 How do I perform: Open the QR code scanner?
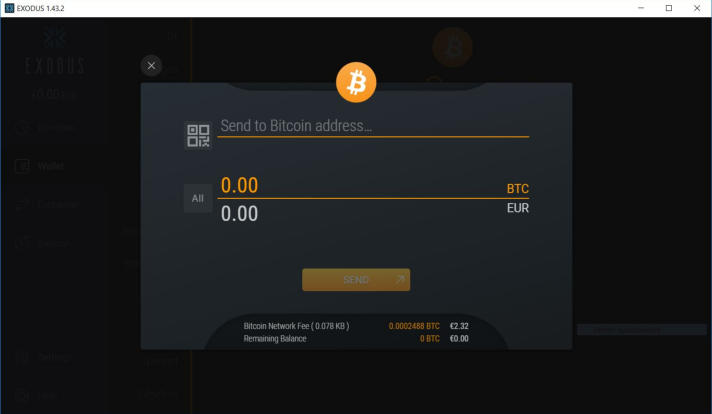coord(198,136)
